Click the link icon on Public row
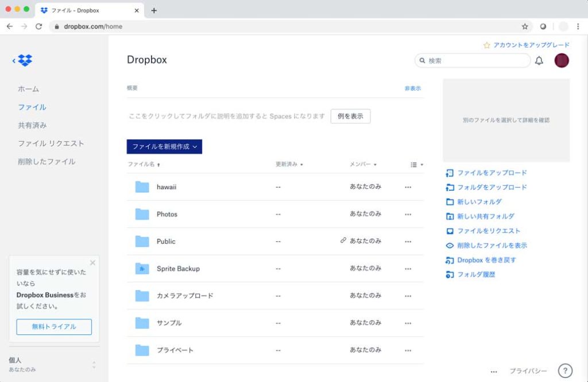 click(343, 241)
